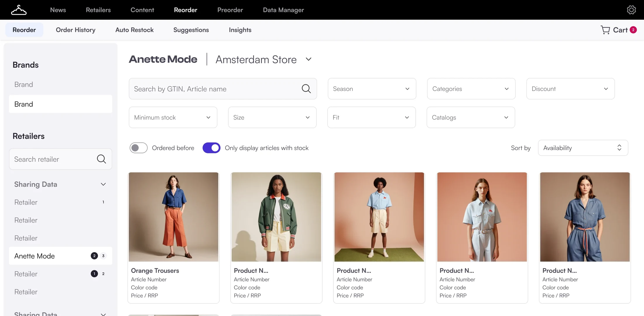Screen dimensions: 644x316
Task: Switch to Insights tab
Action: [240, 30]
